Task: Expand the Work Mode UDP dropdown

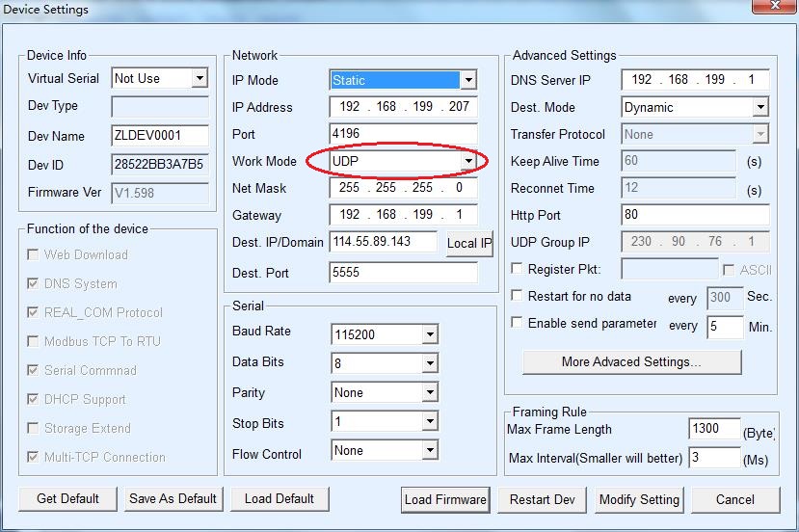Action: coord(467,160)
